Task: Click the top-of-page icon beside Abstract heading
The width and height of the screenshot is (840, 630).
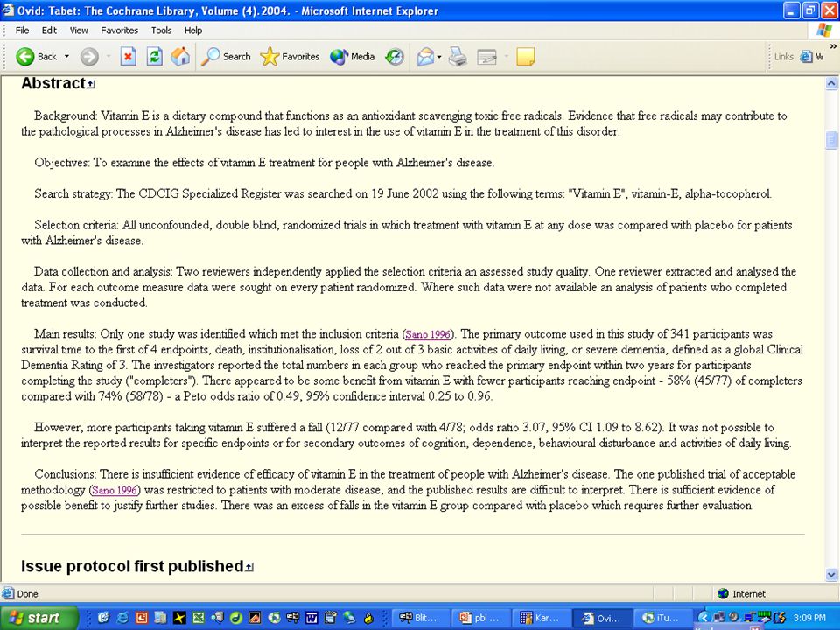Action: (x=91, y=84)
